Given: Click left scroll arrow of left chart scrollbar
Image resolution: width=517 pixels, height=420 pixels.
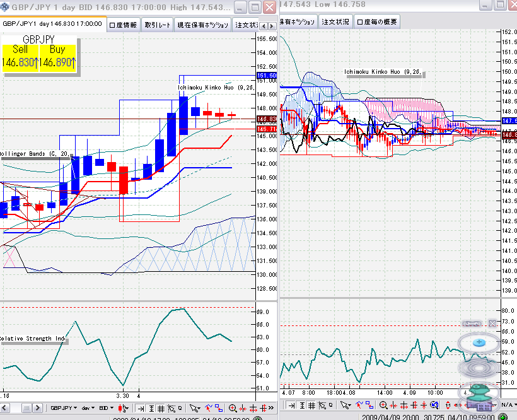Looking at the screenshot, I should click(x=5, y=408).
